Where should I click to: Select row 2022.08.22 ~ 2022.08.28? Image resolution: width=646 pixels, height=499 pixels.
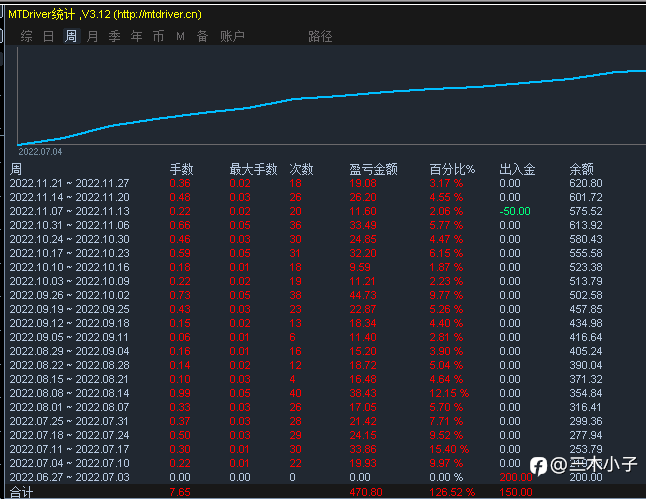click(x=306, y=365)
